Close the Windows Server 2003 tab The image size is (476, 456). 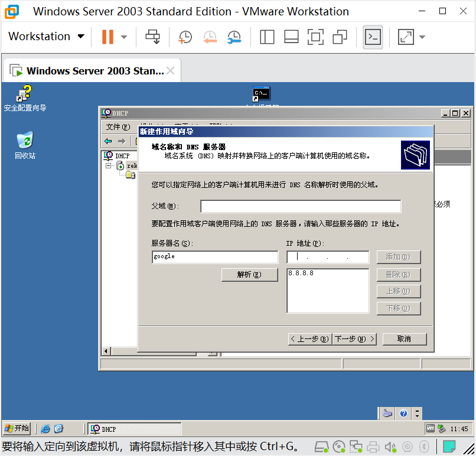171,71
